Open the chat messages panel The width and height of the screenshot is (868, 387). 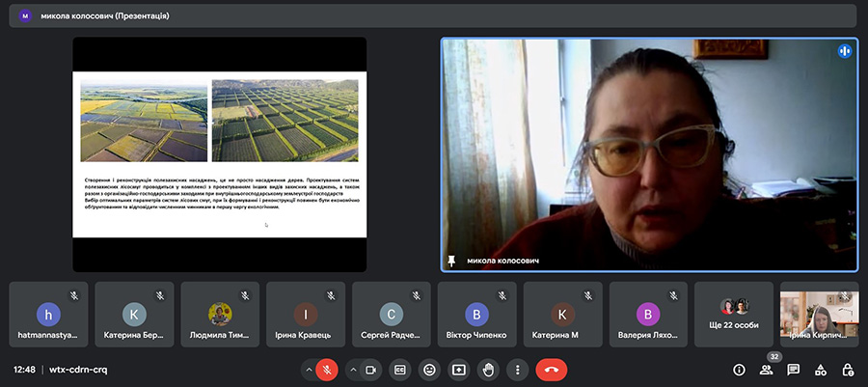[794, 369]
